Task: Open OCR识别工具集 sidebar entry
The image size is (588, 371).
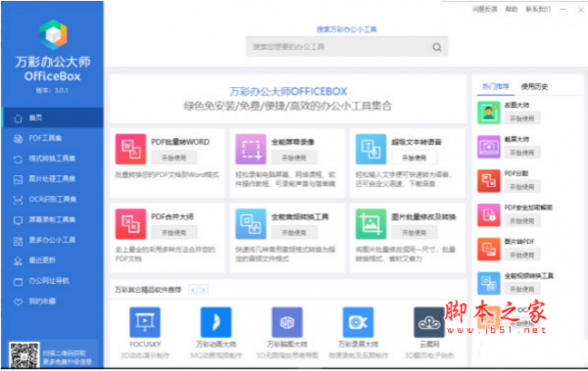Action: point(53,200)
